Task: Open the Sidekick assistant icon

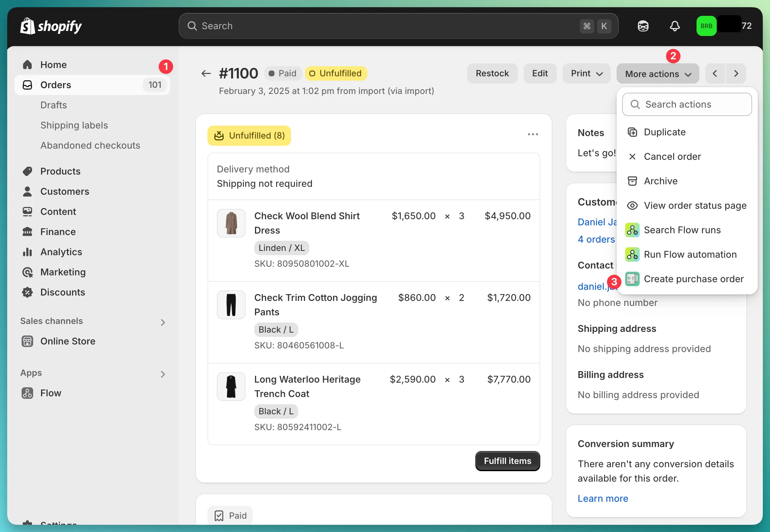Action: click(x=643, y=26)
